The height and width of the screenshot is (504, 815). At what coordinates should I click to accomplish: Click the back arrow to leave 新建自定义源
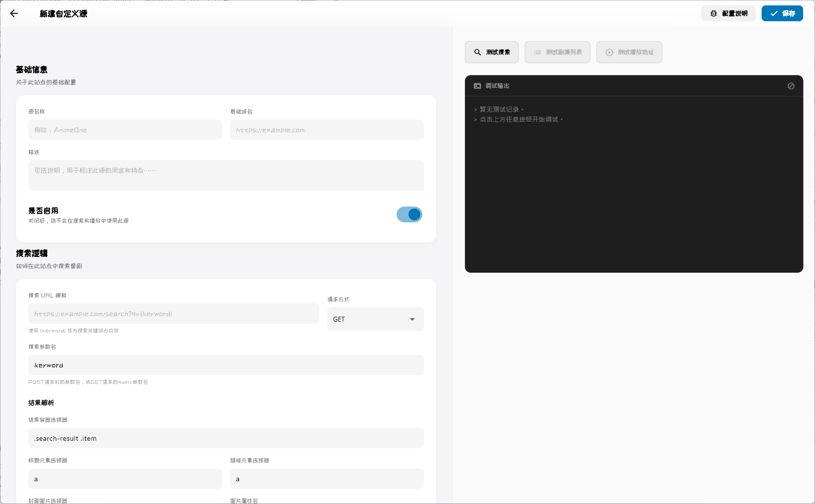pyautogui.click(x=14, y=13)
